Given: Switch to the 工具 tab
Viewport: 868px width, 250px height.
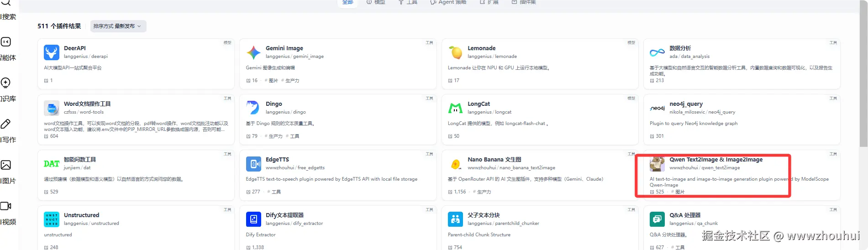Looking at the screenshot, I should coord(408,2).
